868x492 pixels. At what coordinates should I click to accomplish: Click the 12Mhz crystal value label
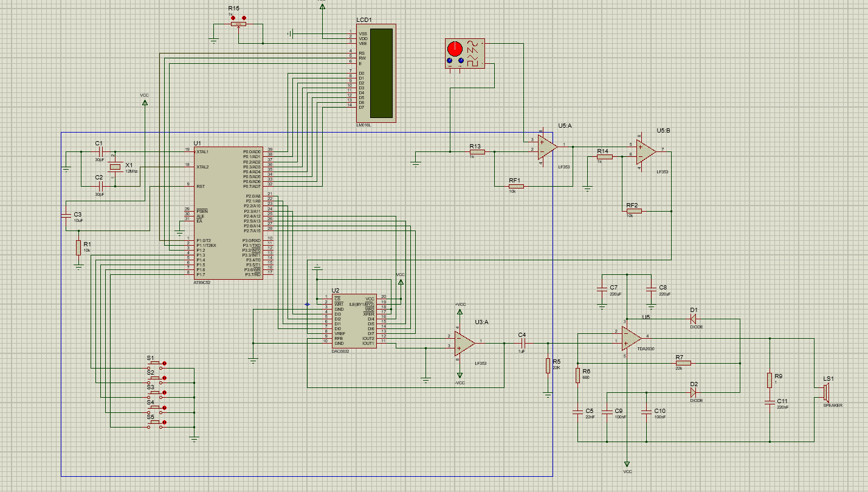[131, 172]
